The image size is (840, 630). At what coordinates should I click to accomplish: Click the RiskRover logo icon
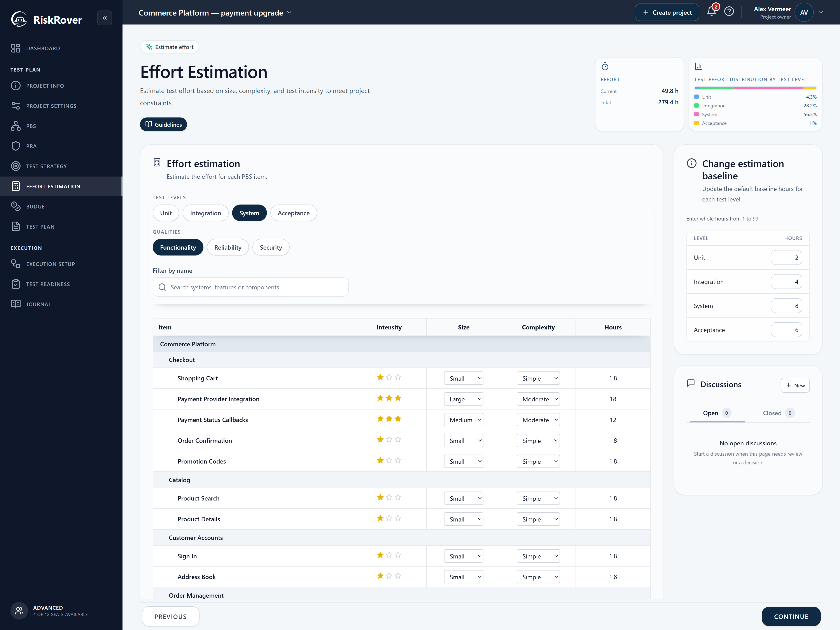19,19
